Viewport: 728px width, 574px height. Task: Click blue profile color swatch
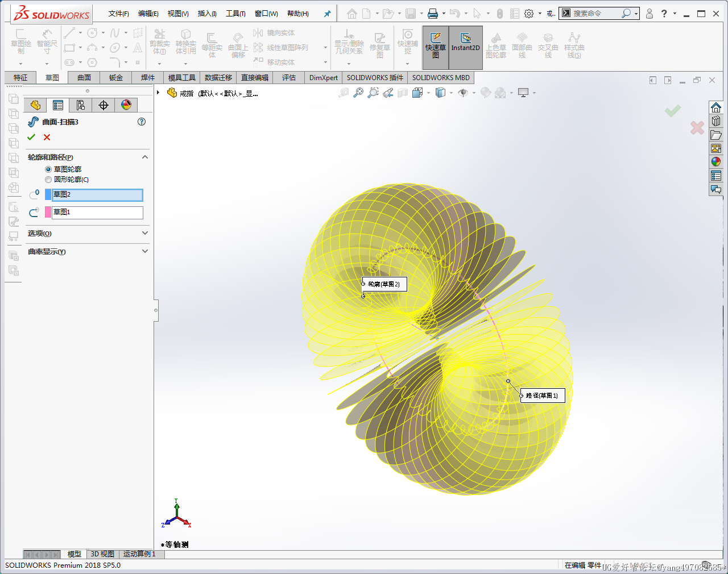tap(48, 195)
